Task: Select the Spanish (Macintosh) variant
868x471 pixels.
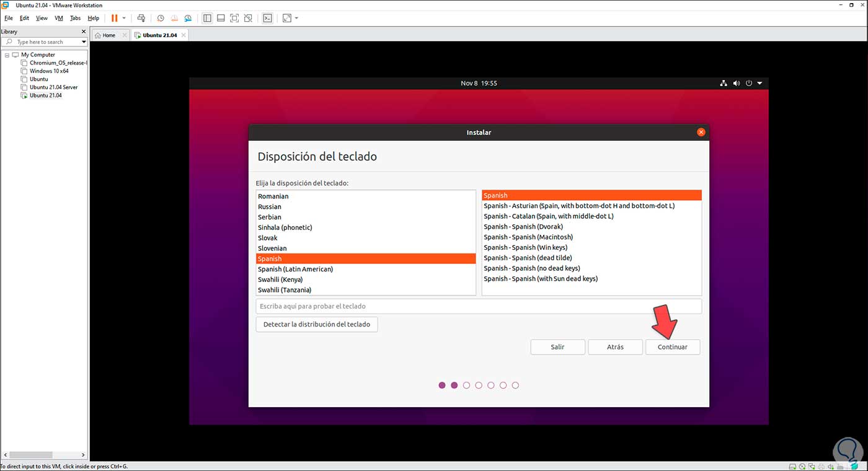Action: pos(591,237)
